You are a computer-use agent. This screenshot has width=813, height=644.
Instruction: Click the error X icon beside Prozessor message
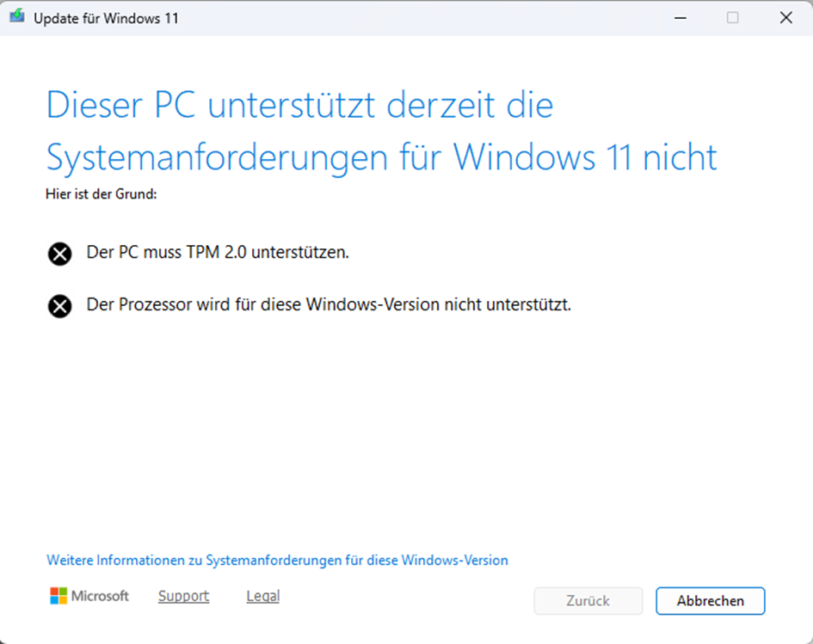[60, 306]
